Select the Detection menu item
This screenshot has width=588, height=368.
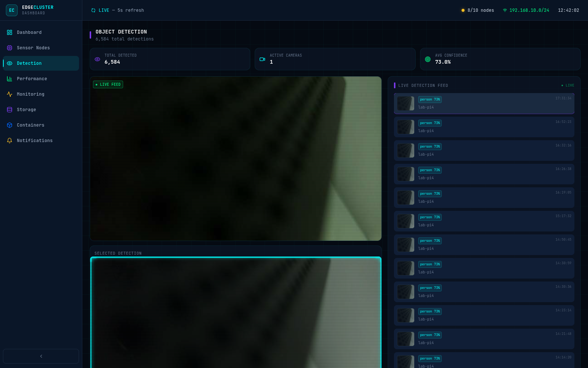pyautogui.click(x=41, y=63)
